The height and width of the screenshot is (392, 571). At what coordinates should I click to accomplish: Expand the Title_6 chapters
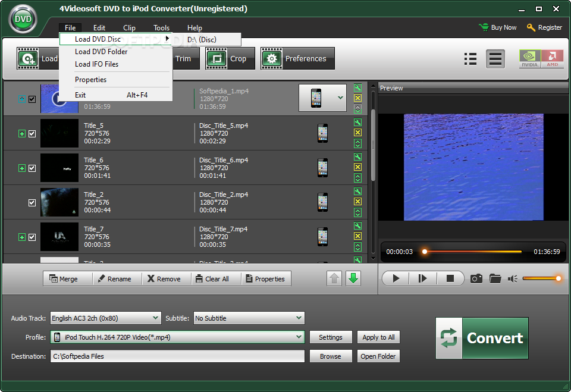point(22,168)
